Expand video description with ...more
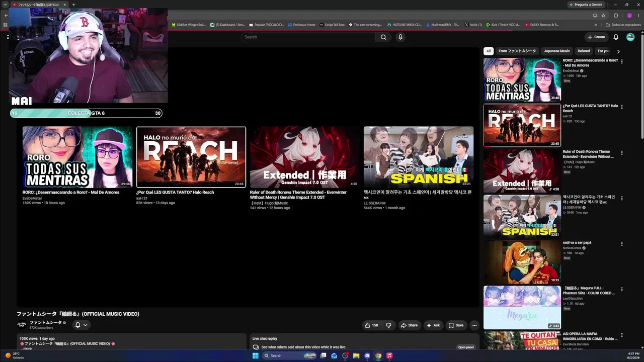The height and width of the screenshot is (362, 644). (x=26, y=348)
